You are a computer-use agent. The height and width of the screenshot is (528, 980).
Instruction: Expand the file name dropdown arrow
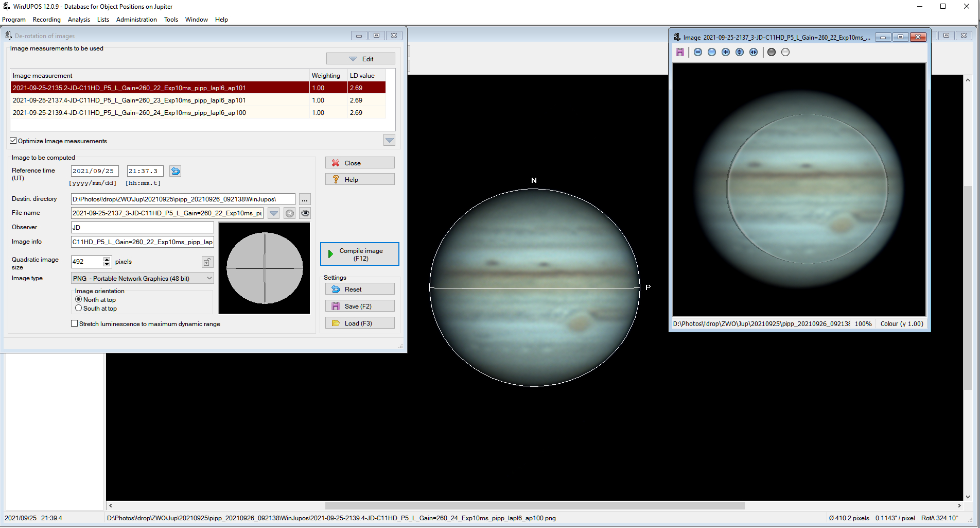tap(274, 213)
